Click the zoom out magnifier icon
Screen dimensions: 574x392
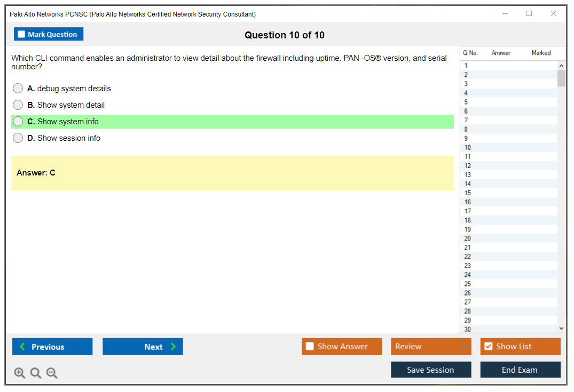[52, 373]
